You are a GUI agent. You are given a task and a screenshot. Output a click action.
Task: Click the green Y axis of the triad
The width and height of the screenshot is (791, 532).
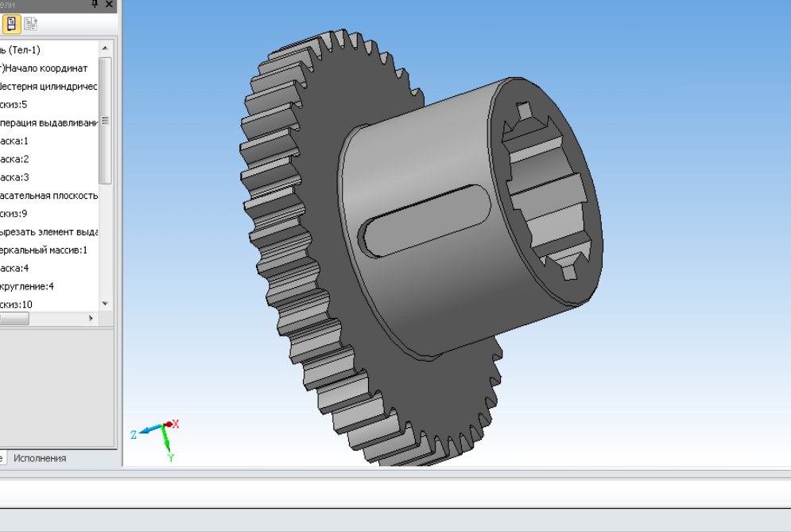(x=166, y=440)
